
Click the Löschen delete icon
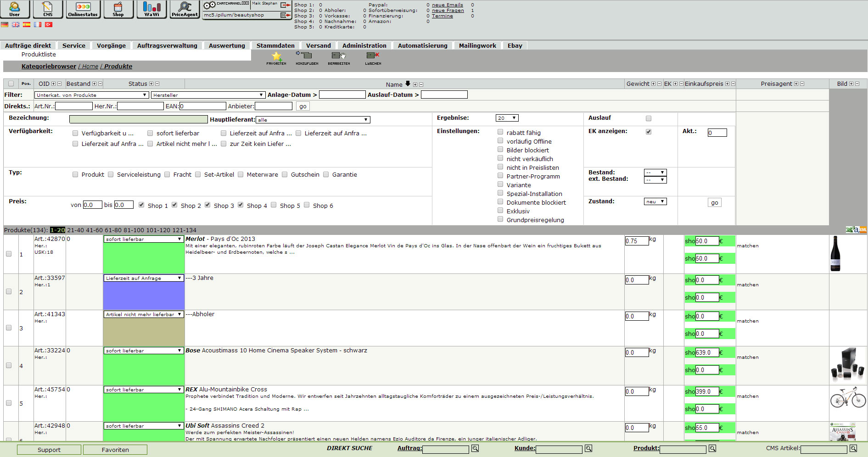373,57
